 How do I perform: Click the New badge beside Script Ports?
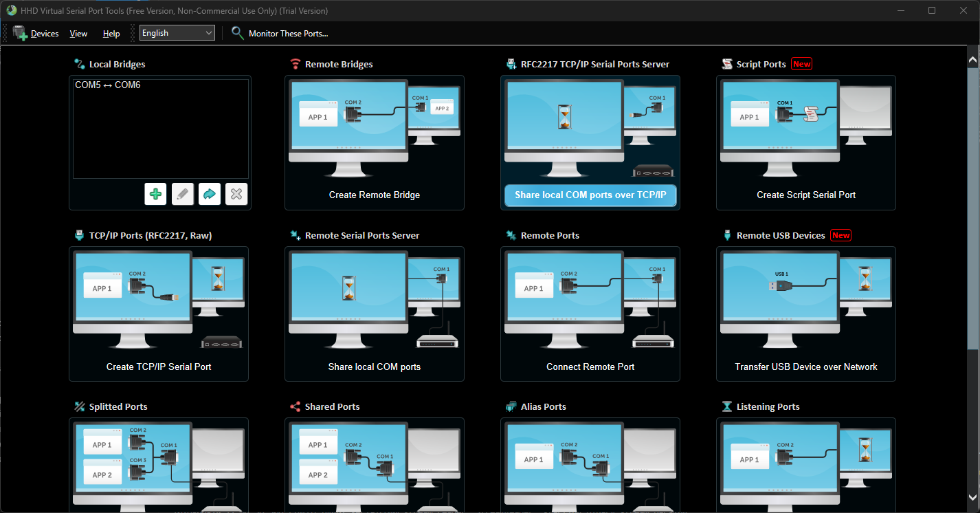pos(801,64)
